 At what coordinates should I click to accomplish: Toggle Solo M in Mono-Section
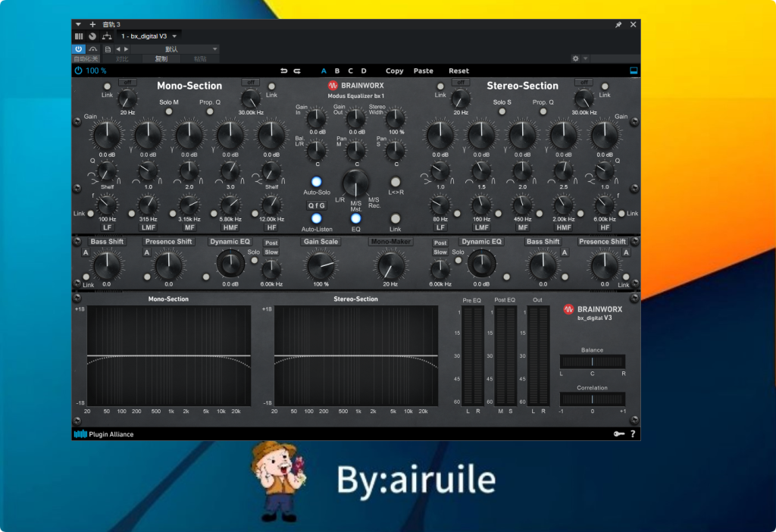point(169,111)
